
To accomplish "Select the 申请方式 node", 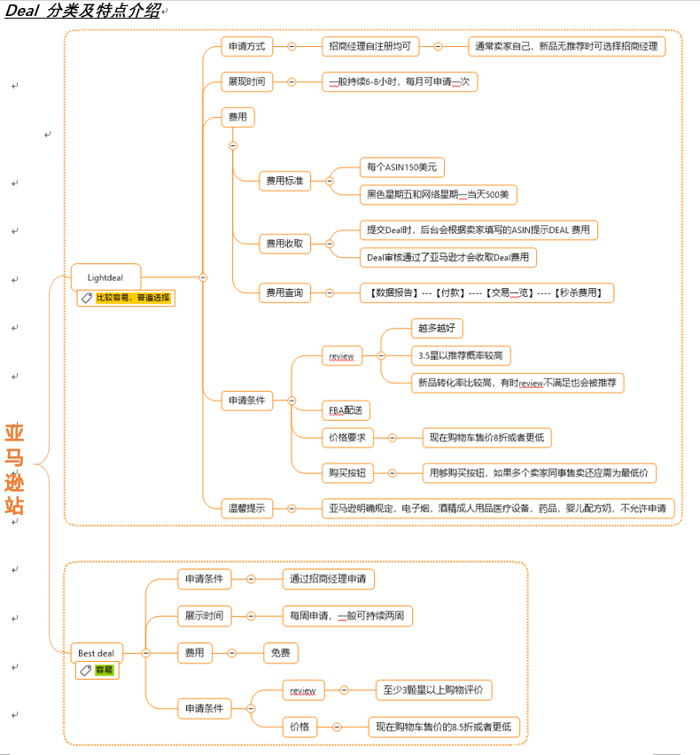I will (247, 47).
